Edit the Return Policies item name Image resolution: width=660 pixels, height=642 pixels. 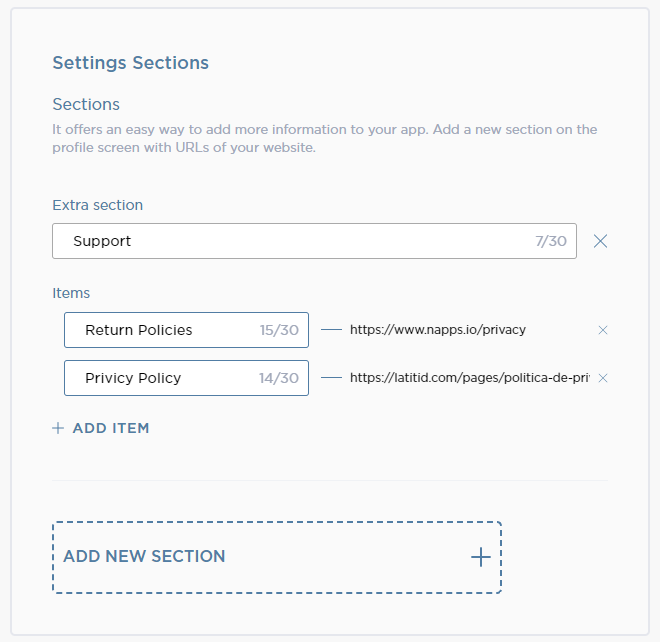(x=160, y=330)
